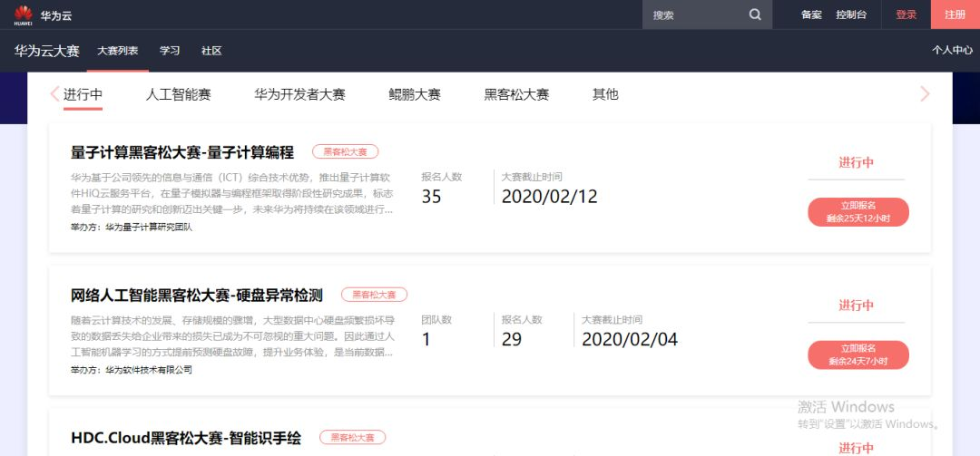Switch to the 华为开发者大赛 tab

point(299,94)
